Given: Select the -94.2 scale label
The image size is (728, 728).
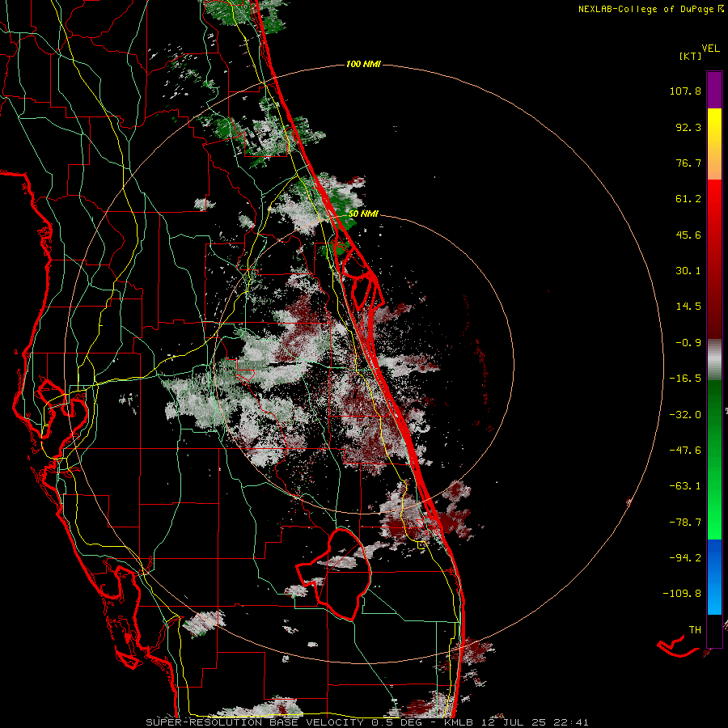Looking at the screenshot, I should coord(685,558).
